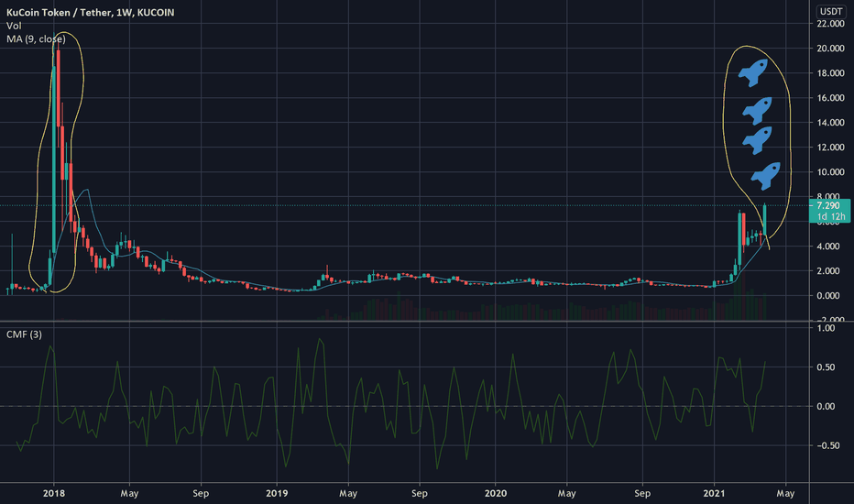Image resolution: width=854 pixels, height=504 pixels.
Task: Click the May label right after 2018
Action: pos(129,493)
